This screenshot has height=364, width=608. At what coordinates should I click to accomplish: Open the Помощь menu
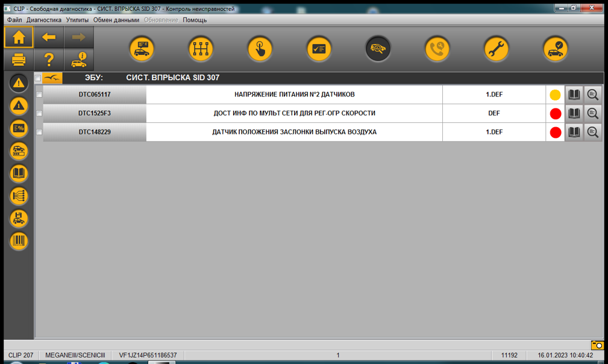click(x=195, y=20)
